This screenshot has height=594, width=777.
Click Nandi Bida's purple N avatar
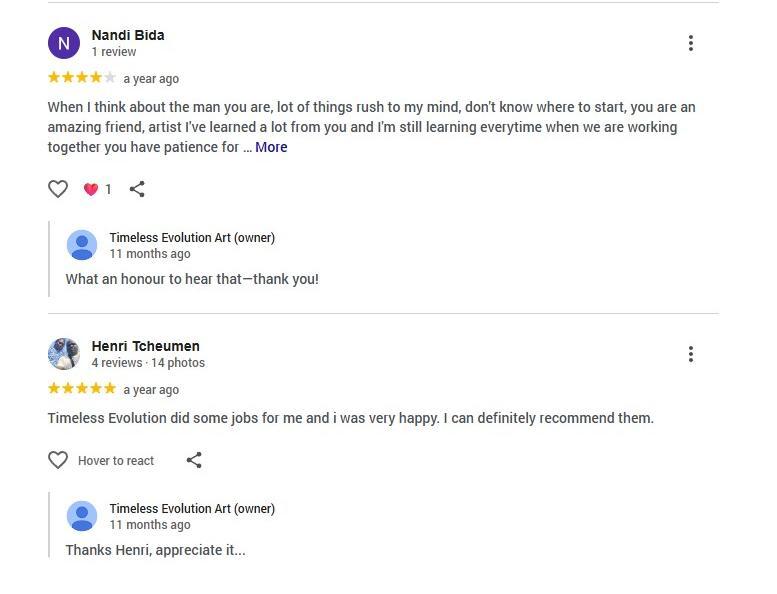point(64,43)
